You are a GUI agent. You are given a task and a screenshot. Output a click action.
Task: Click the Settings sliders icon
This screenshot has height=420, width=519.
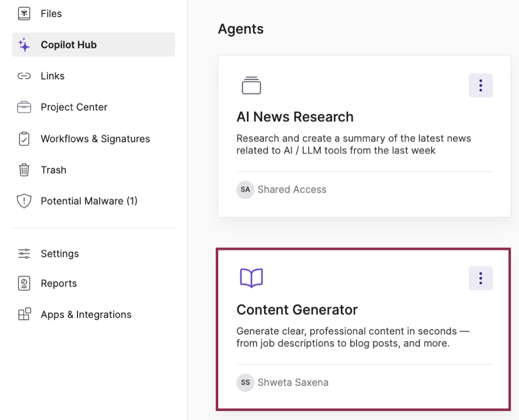(x=24, y=254)
